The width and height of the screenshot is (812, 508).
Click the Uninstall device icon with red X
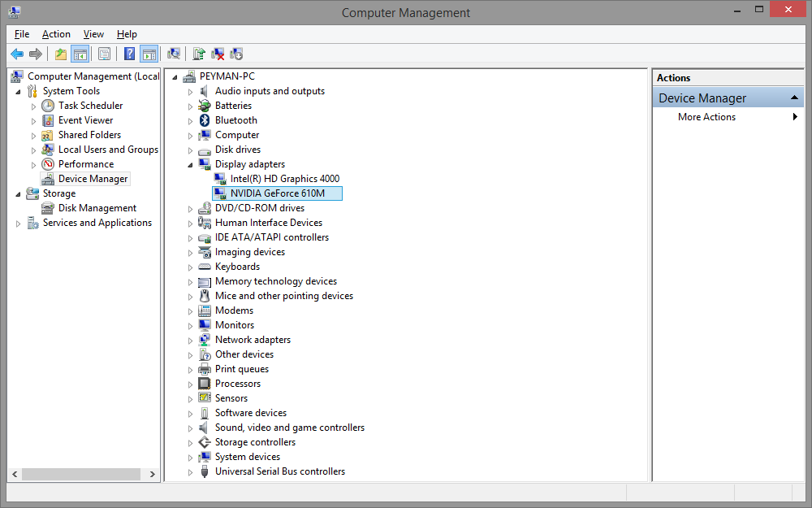(x=218, y=54)
